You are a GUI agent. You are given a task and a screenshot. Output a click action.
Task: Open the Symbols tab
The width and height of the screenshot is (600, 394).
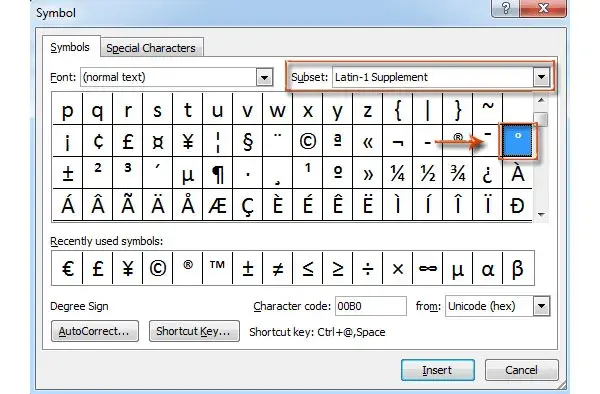pos(70,47)
